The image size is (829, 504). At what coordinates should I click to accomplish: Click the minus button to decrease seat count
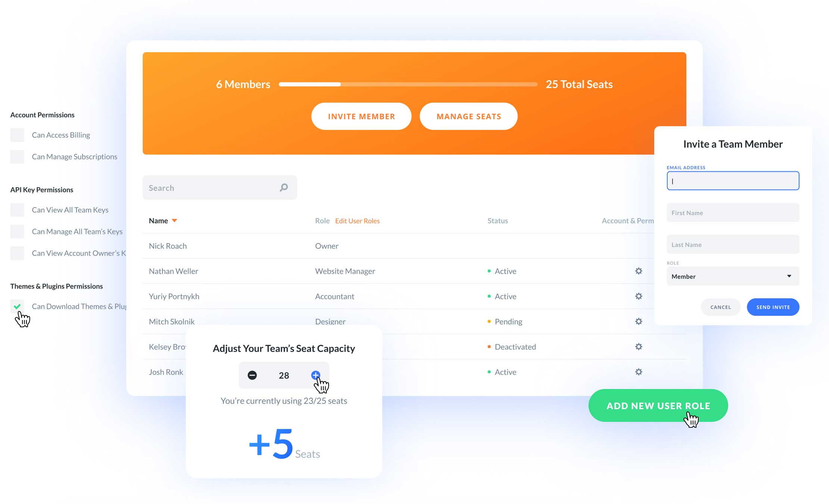(252, 374)
